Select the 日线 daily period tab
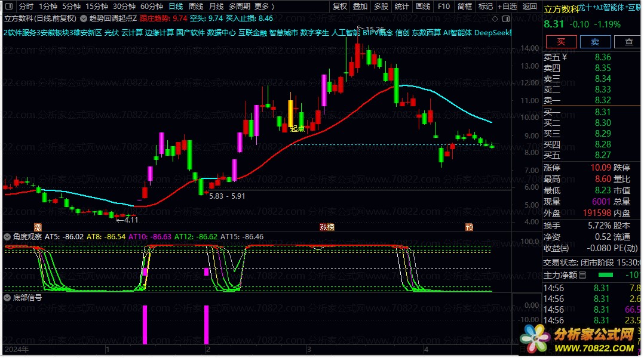 pyautogui.click(x=176, y=6)
